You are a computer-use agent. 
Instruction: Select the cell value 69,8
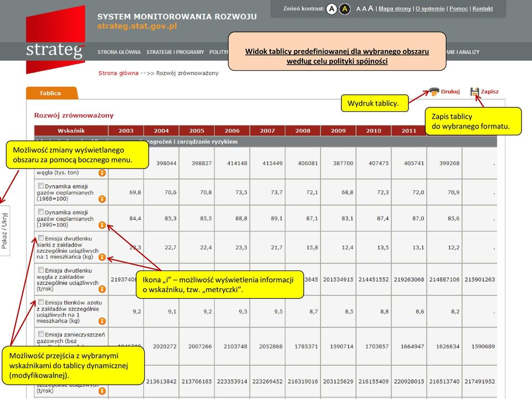tap(135, 192)
